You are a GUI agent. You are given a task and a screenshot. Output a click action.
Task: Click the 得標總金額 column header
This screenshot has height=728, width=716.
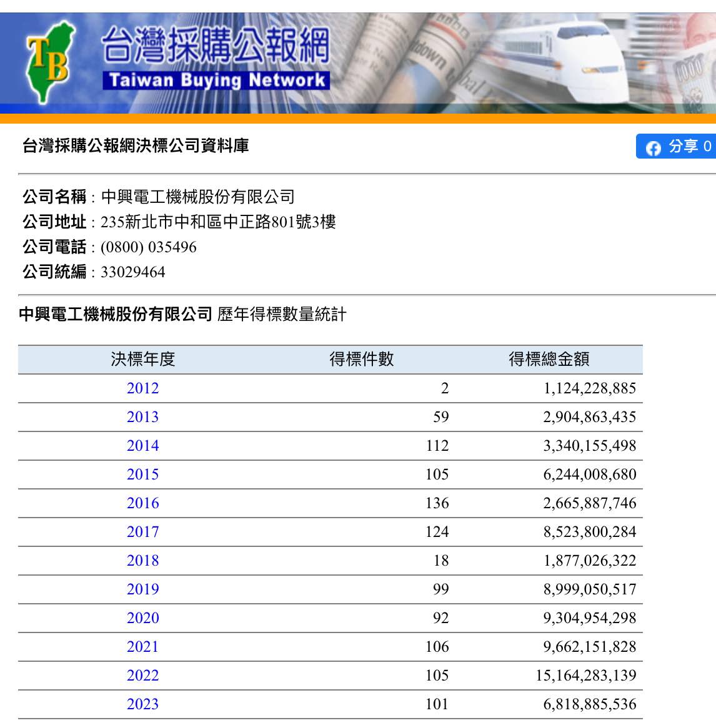tap(549, 360)
